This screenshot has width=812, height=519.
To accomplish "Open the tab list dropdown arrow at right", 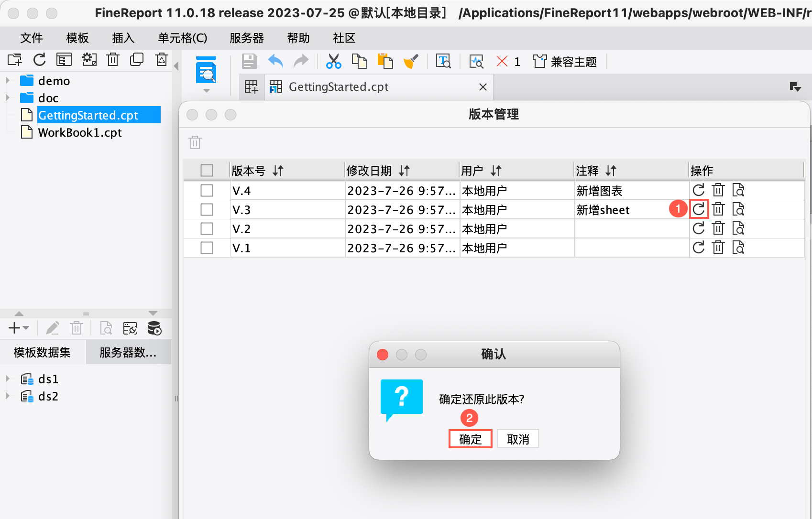I will coord(795,87).
